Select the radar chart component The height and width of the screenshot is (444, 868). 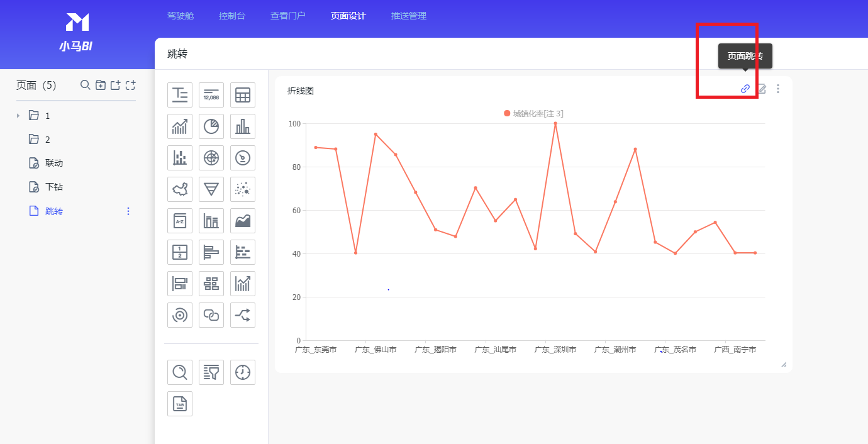(x=211, y=158)
